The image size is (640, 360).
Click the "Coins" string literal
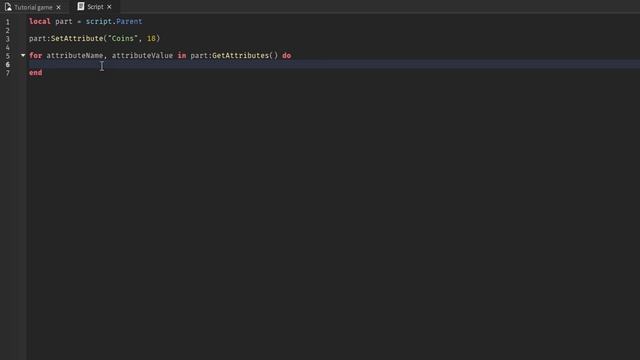coord(123,38)
